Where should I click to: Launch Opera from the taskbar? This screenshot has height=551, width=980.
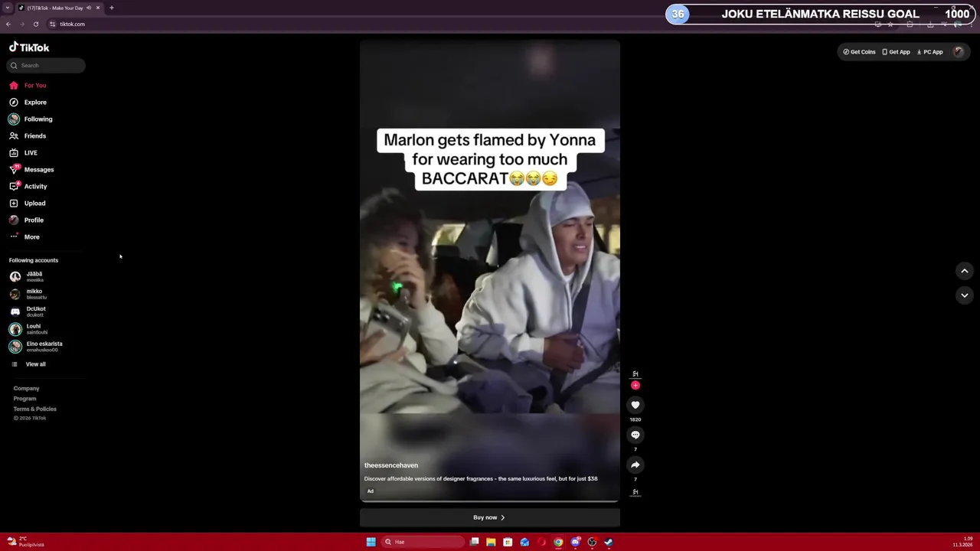(541, 542)
